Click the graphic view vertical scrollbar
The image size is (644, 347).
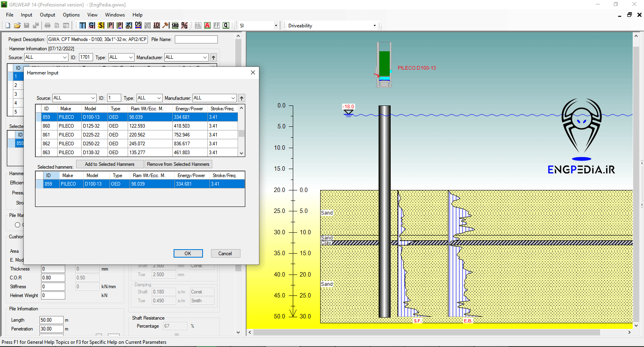point(636,180)
